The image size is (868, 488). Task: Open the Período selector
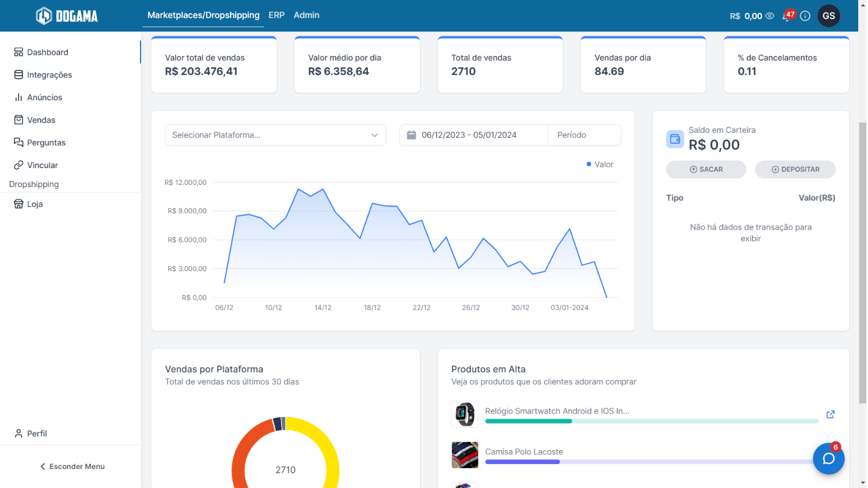tap(584, 135)
